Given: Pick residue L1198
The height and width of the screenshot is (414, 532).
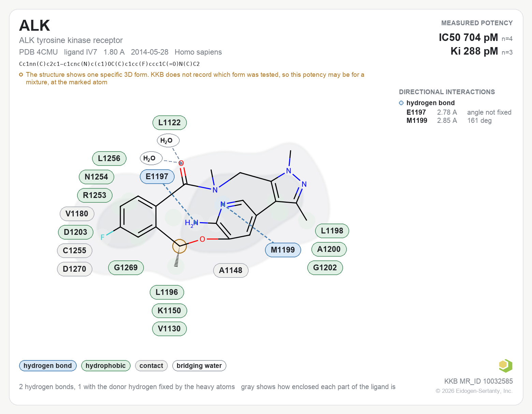Looking at the screenshot, I should coord(332,231).
